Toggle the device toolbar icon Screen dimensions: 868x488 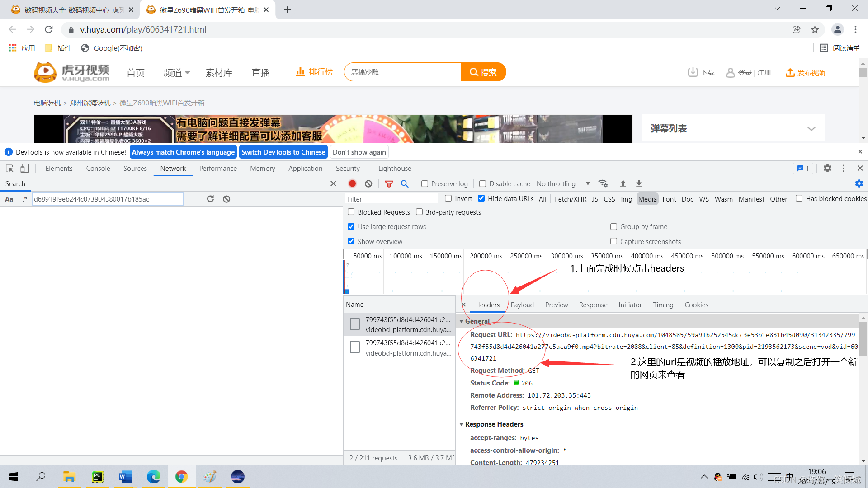coord(25,168)
